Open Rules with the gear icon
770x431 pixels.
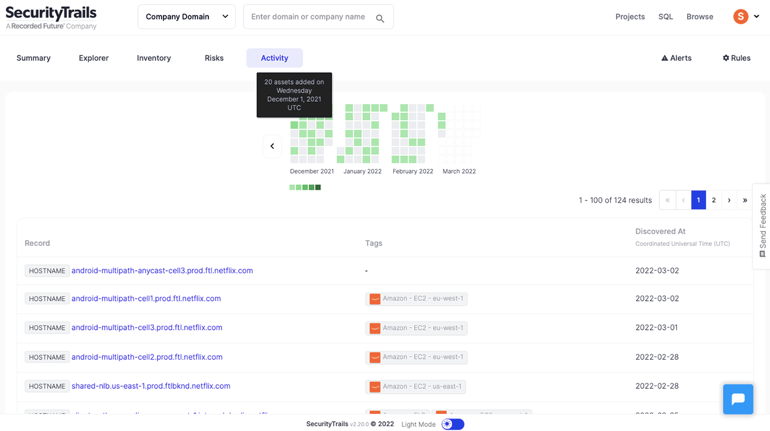coord(736,58)
